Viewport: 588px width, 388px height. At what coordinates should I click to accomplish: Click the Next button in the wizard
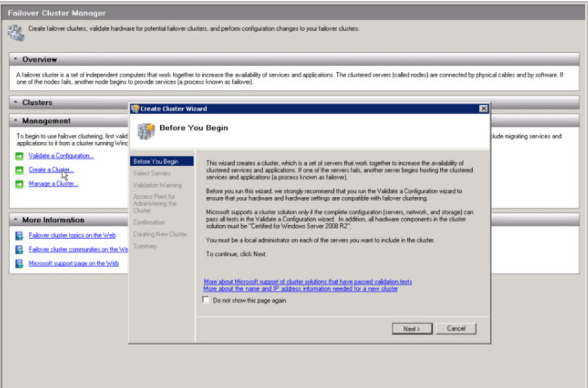coord(412,329)
